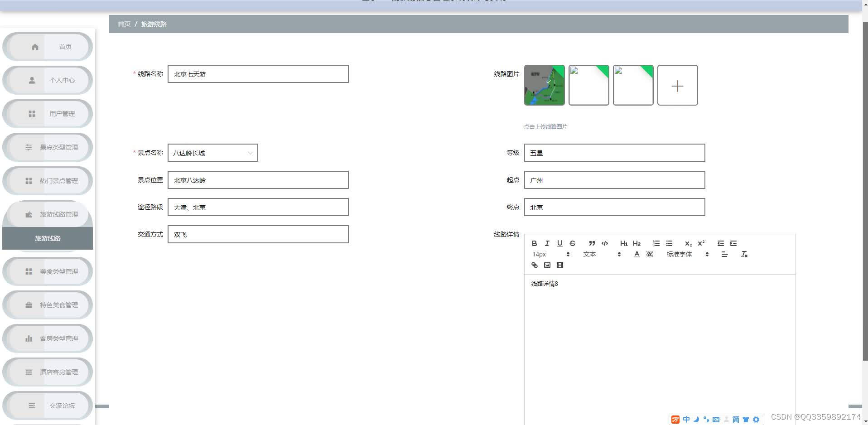The width and height of the screenshot is (868, 425).
Task: Expand 特色美食管理 in the sidebar
Action: click(48, 305)
